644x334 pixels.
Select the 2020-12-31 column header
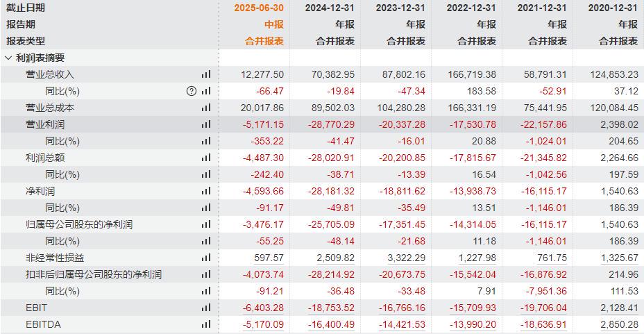point(613,8)
